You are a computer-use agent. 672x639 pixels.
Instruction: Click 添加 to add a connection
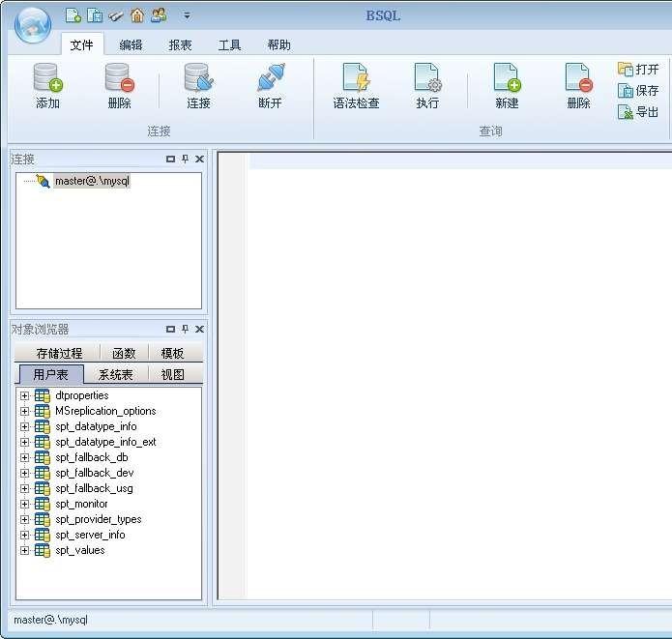click(47, 86)
